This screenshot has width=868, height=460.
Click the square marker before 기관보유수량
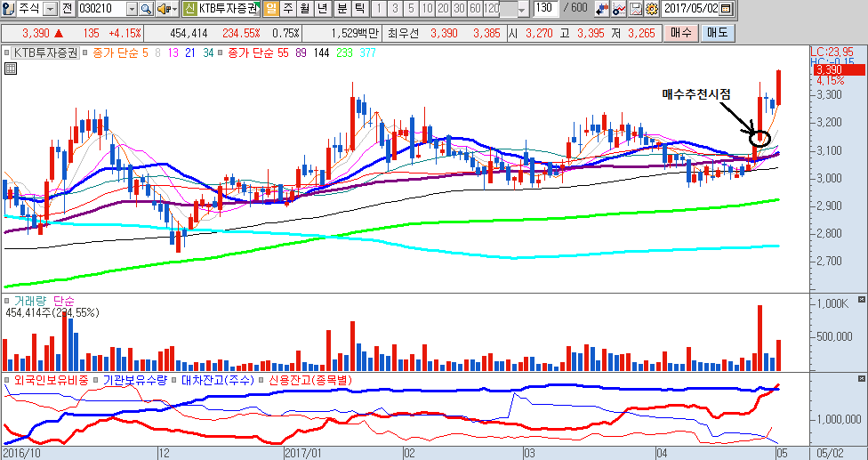(x=95, y=380)
